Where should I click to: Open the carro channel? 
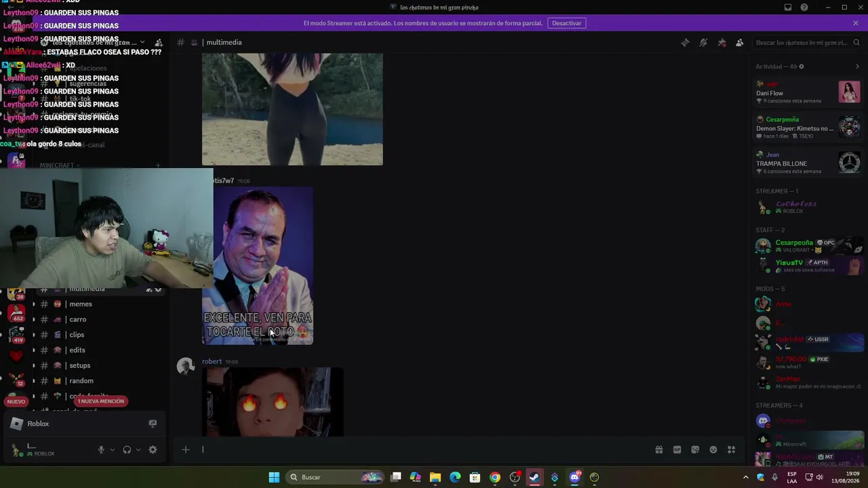77,319
